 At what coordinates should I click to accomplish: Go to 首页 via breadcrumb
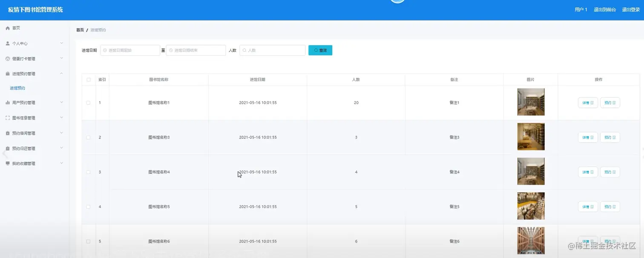(80, 30)
